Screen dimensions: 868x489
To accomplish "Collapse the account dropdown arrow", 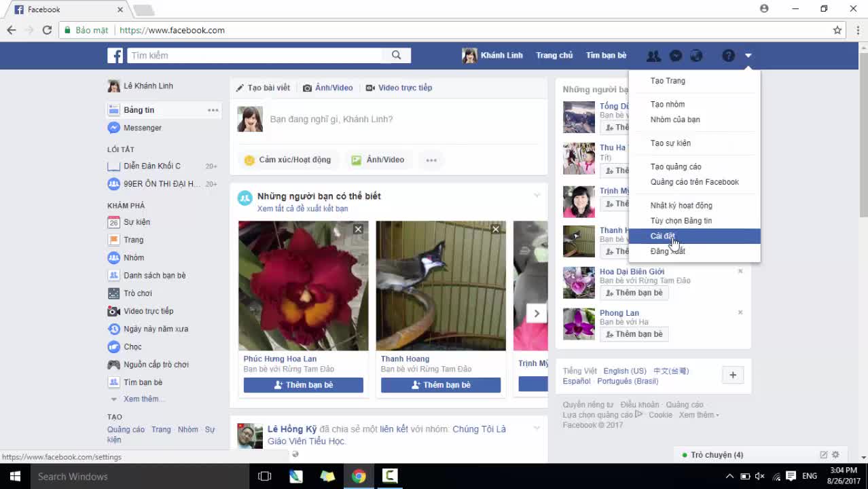I will click(748, 56).
